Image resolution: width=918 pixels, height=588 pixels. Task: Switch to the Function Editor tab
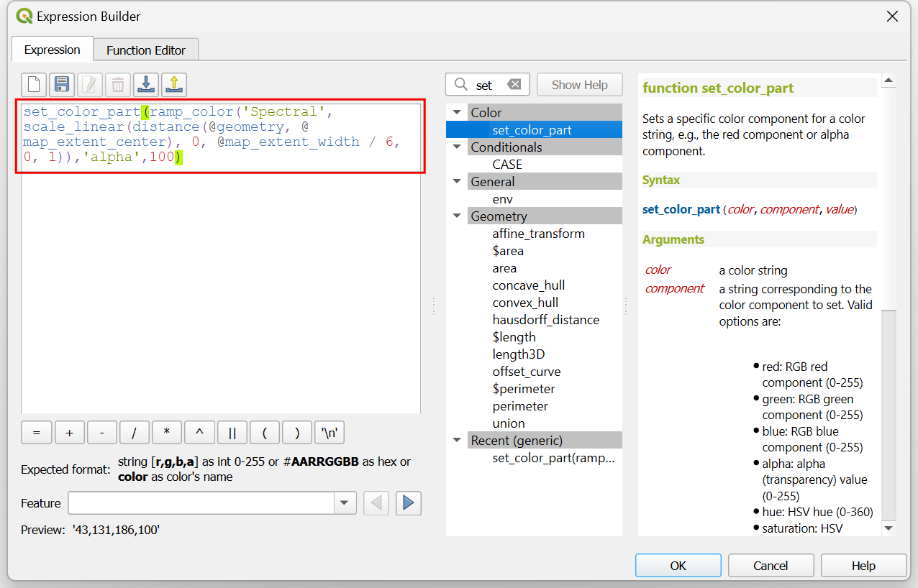point(146,50)
